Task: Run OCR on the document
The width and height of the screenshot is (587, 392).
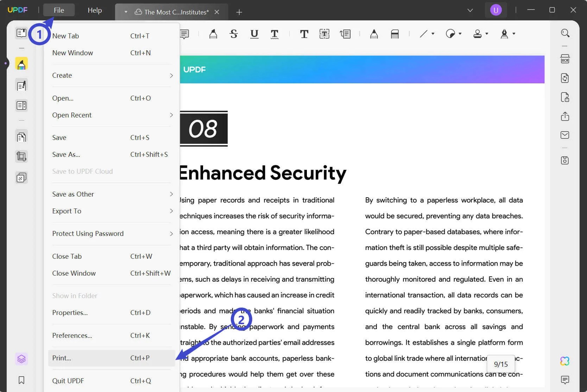Action: pyautogui.click(x=565, y=59)
